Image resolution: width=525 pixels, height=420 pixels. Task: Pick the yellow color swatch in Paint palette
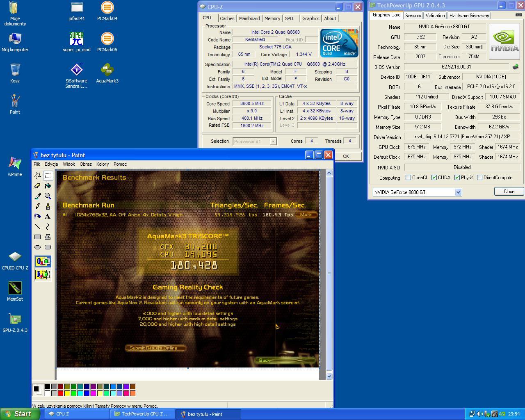click(67, 393)
